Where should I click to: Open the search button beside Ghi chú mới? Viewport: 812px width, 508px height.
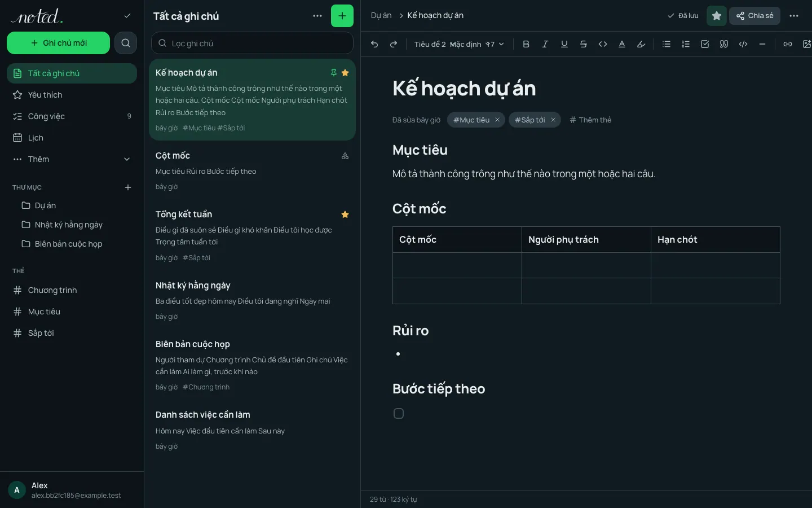(126, 43)
